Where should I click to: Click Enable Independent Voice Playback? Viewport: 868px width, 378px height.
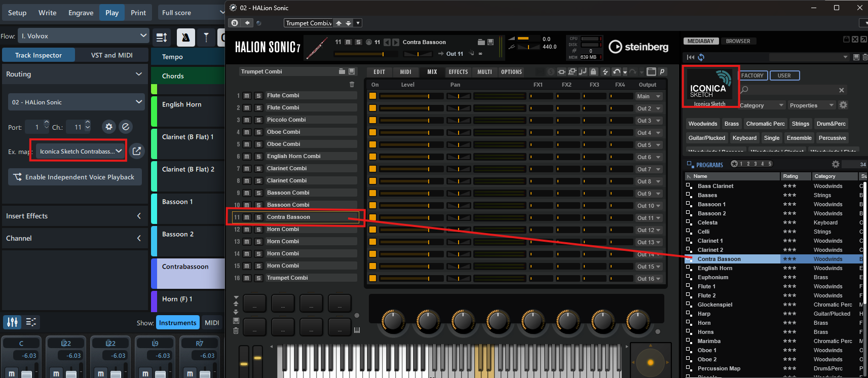75,177
